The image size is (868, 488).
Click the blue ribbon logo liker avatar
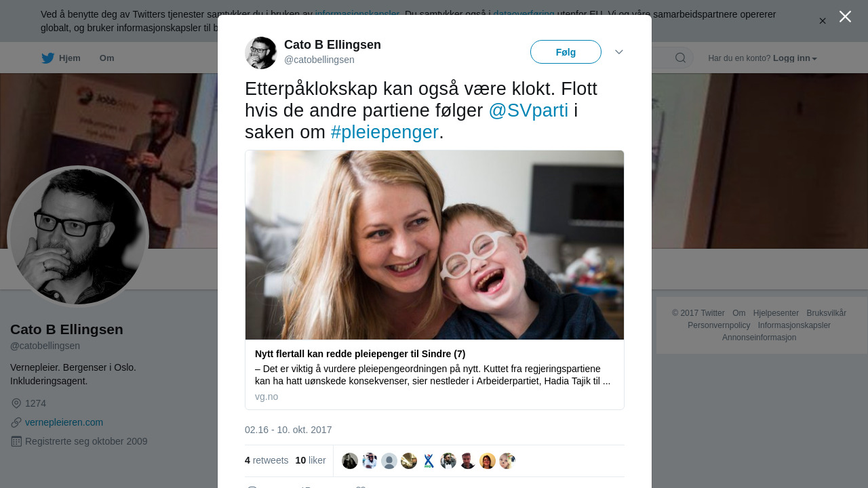pos(429,461)
